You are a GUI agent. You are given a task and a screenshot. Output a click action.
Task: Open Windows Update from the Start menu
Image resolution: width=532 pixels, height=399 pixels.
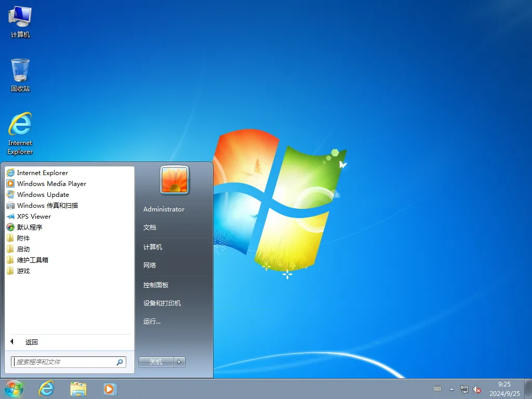tap(42, 194)
